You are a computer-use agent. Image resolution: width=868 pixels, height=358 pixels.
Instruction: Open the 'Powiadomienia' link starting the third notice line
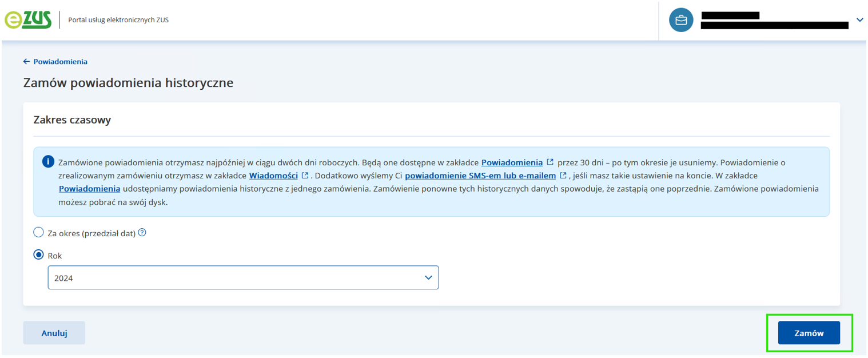click(x=89, y=189)
